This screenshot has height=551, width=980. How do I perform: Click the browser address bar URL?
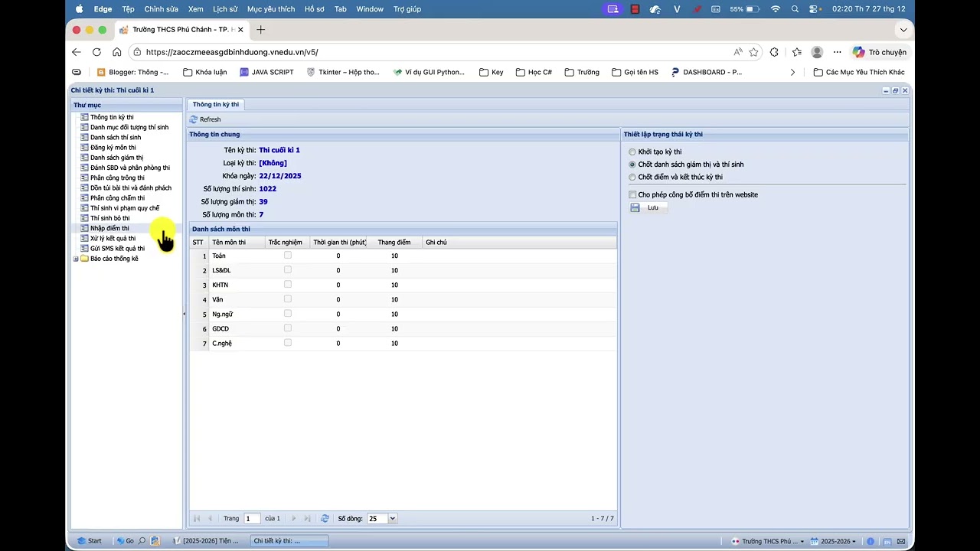[231, 52]
